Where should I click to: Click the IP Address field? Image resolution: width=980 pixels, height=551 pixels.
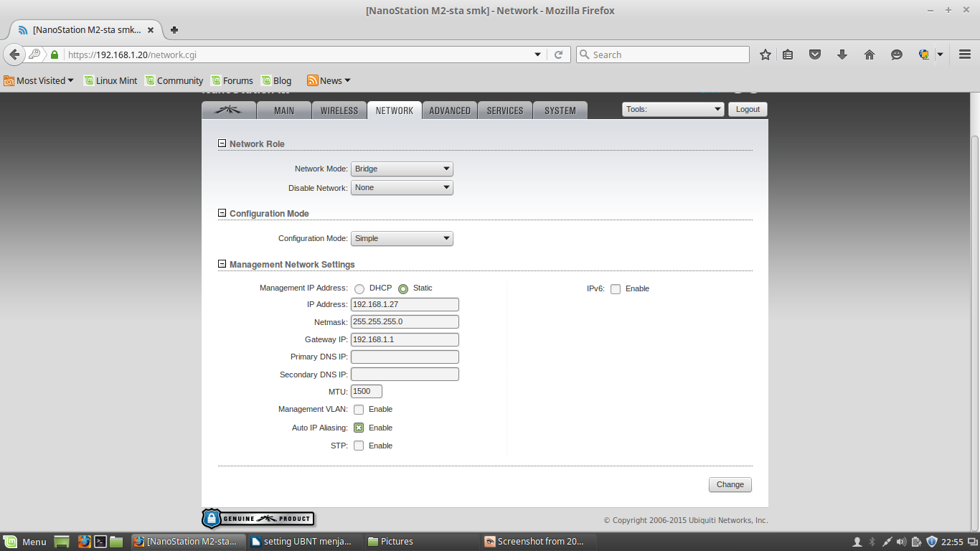coord(405,304)
